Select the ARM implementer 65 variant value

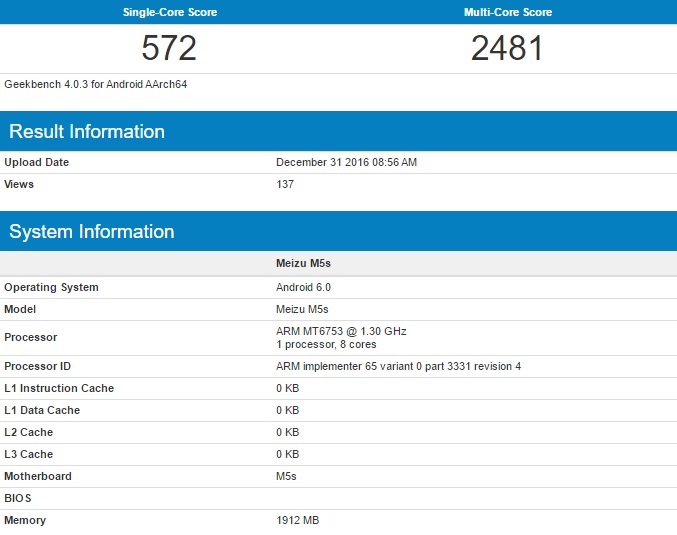(399, 367)
